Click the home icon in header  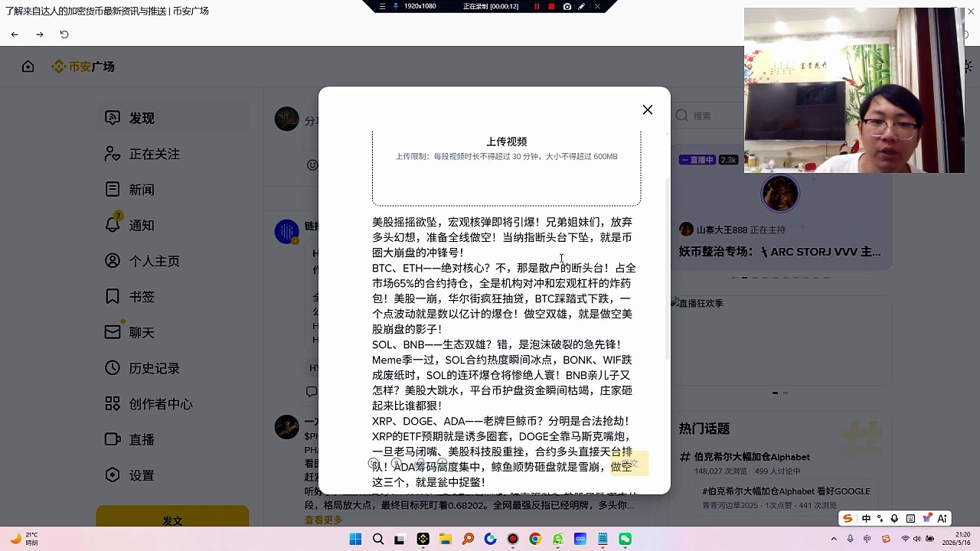point(28,67)
